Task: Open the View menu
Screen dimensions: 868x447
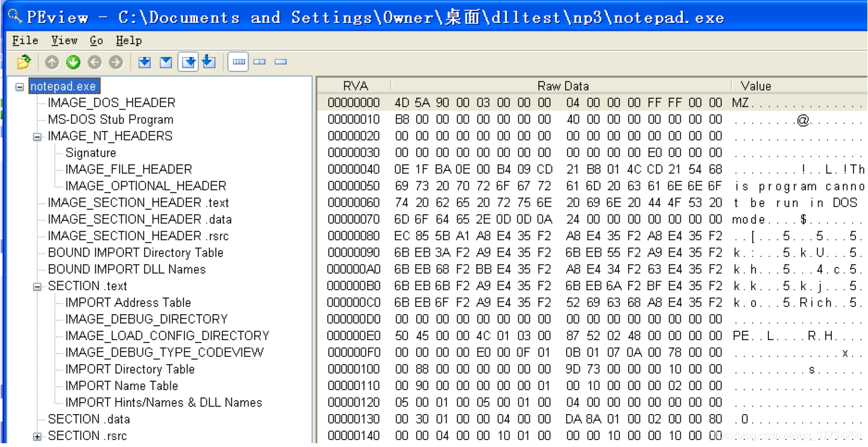Action: 65,40
